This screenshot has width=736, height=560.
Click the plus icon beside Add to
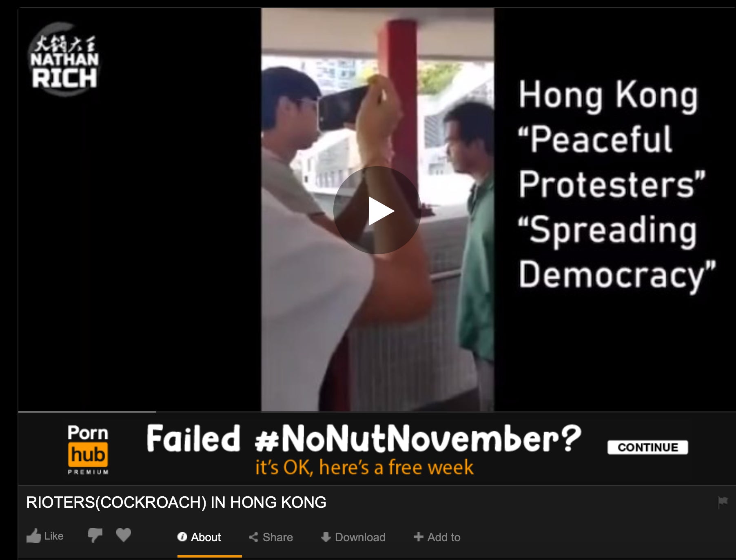click(x=418, y=537)
